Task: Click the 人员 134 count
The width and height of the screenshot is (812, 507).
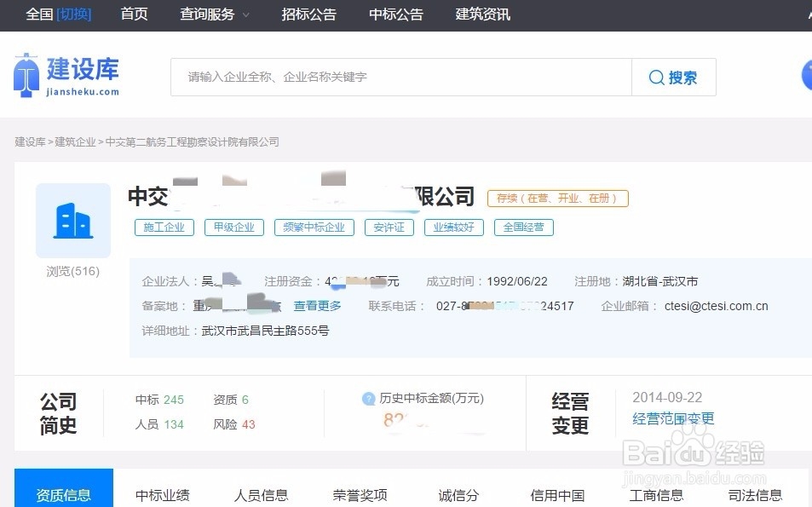Action: [x=159, y=424]
